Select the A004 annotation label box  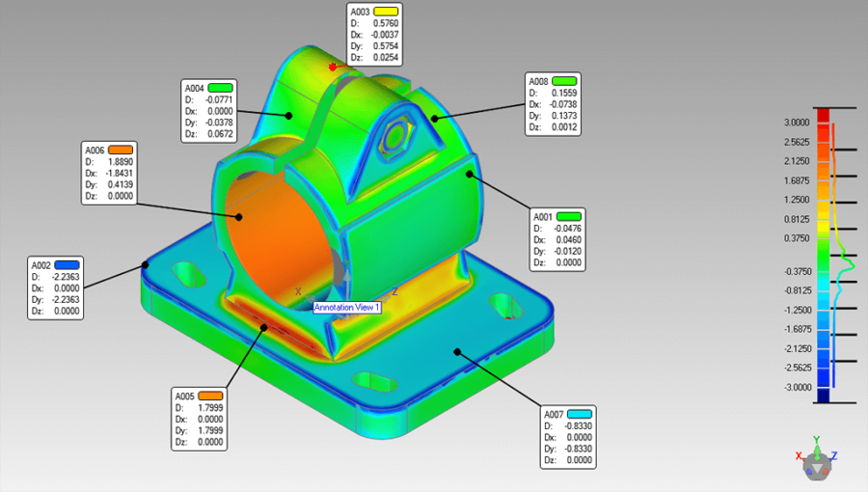209,109
